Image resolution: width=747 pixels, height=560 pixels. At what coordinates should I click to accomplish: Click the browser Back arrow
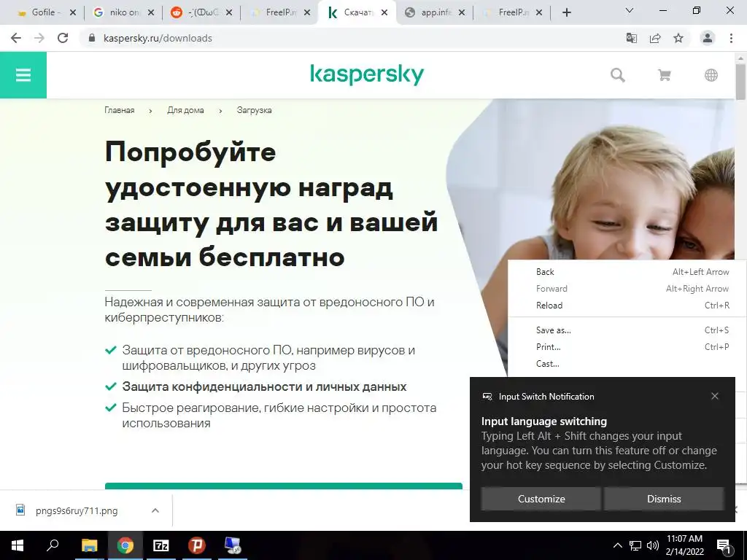coord(16,38)
